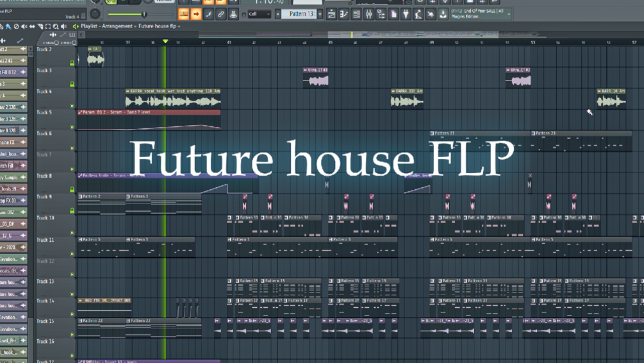Click the desk lamp tempo tapper icon
The width and height of the screenshot is (644, 363).
(418, 14)
